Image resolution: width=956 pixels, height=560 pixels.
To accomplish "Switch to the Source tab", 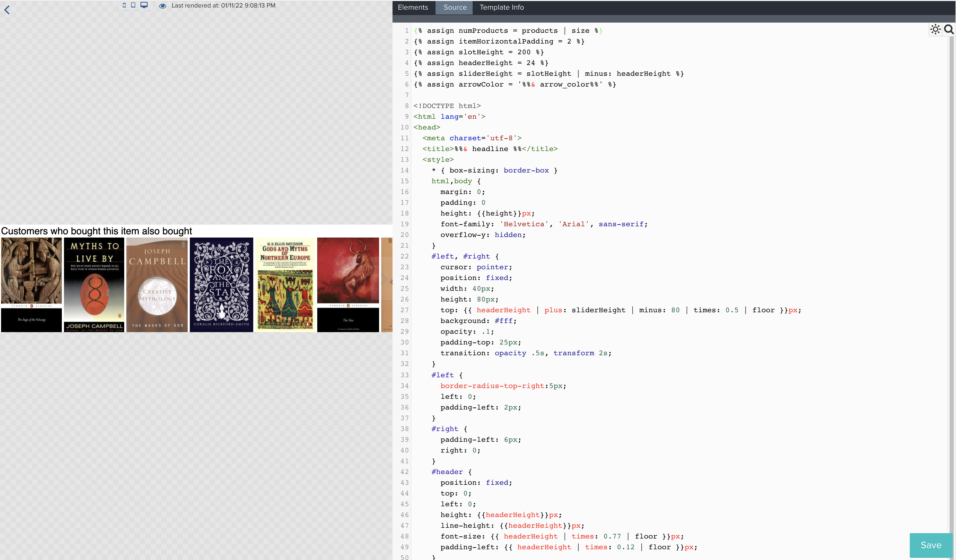I will [x=455, y=7].
